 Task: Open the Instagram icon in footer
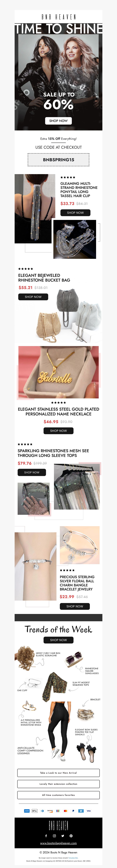(54, 836)
